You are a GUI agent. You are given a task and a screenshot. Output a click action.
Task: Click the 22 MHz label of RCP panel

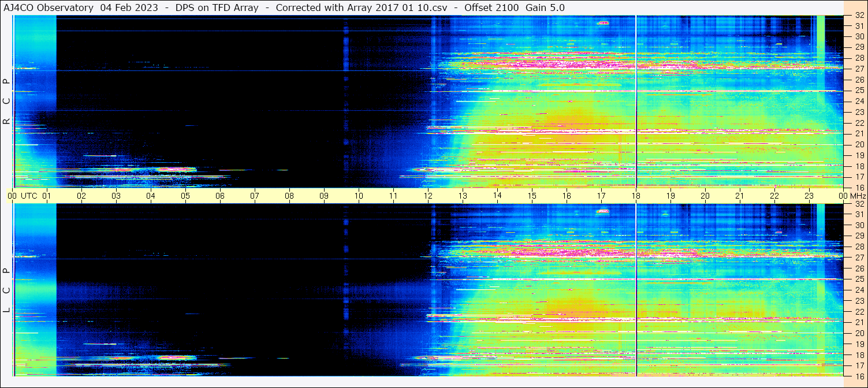point(859,122)
